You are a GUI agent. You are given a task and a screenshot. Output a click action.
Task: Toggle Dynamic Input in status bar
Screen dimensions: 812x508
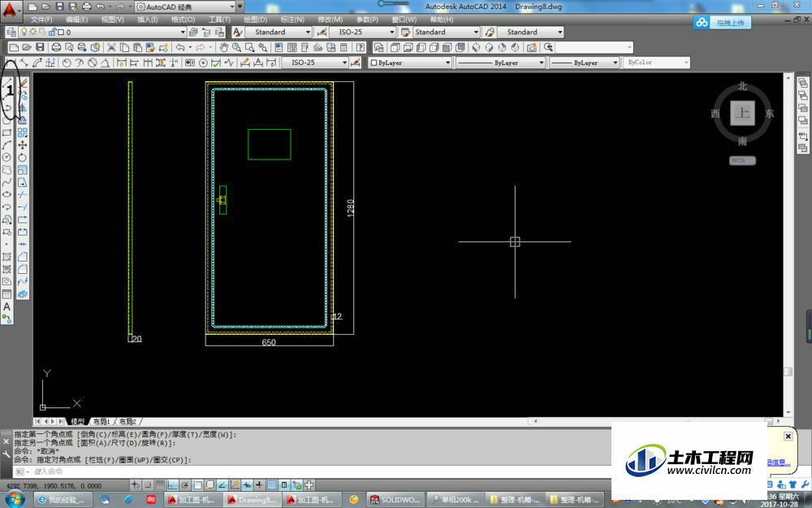tap(247, 485)
